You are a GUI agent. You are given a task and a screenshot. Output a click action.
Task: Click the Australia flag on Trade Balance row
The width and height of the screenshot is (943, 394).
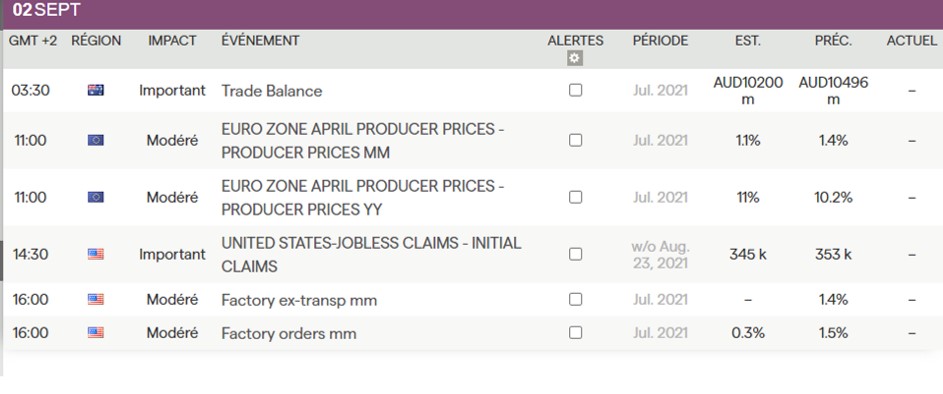click(x=96, y=90)
